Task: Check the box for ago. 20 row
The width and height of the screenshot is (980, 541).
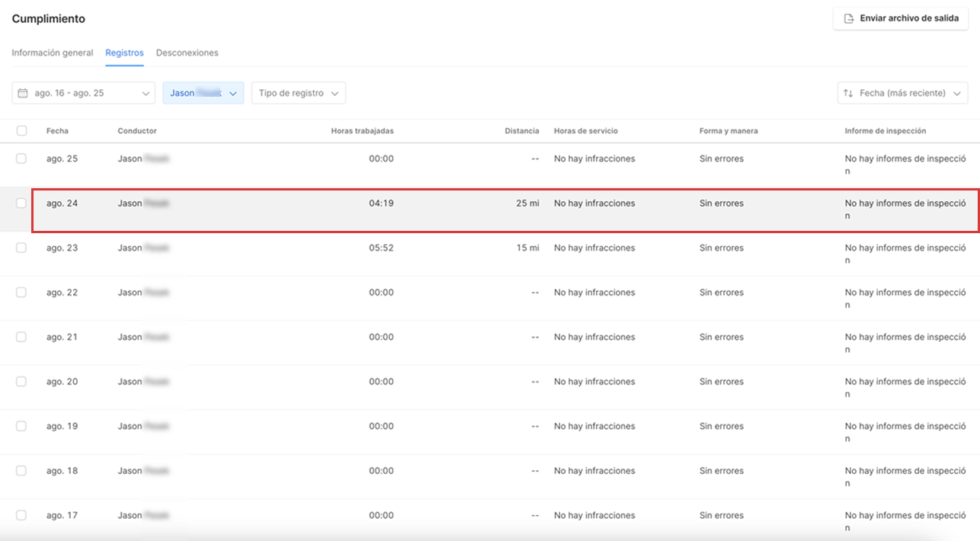Action: 21,382
